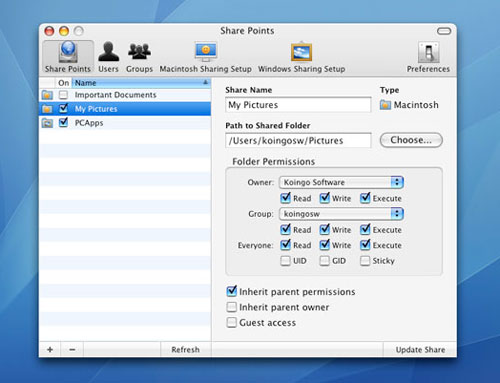Screen dimensions: 500x383
Task: Enable Guest access checkbox
Action: (232, 322)
